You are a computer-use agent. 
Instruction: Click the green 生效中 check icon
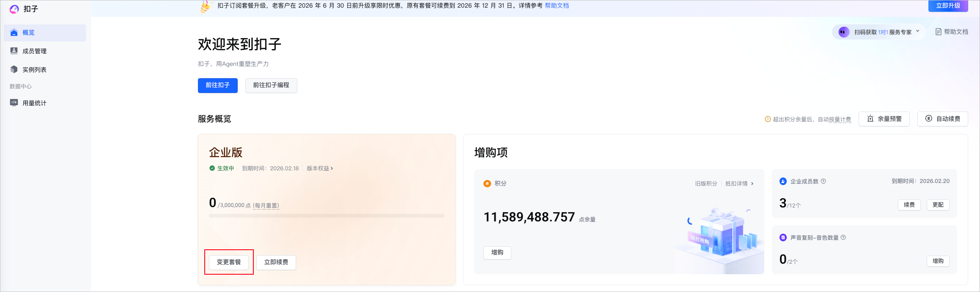click(212, 168)
